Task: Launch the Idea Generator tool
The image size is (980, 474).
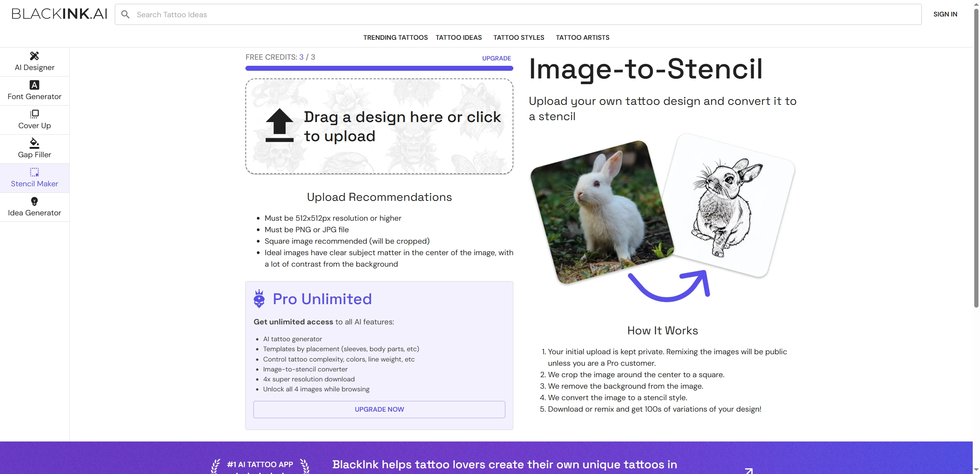Action: pos(34,207)
